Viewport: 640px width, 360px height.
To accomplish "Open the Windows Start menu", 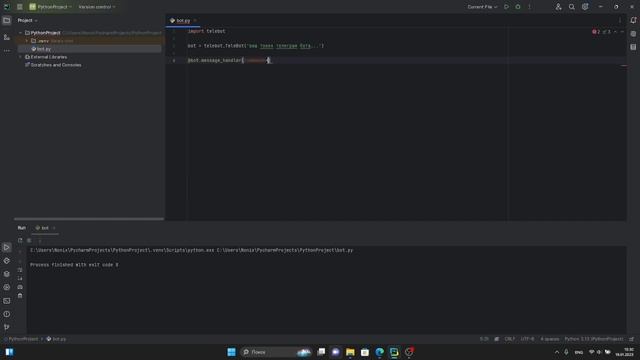I will pos(231,352).
